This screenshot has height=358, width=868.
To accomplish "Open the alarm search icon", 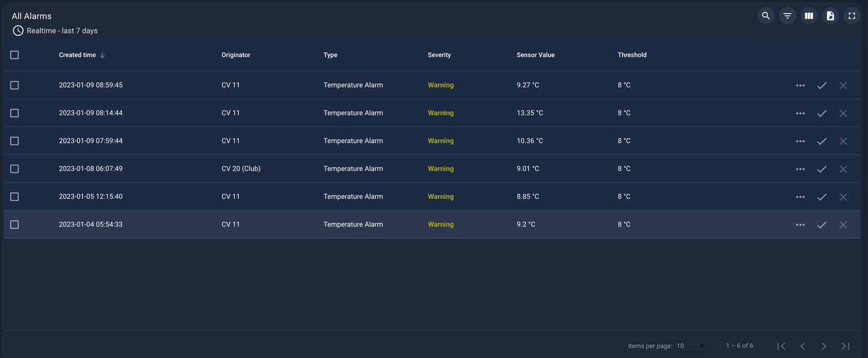I will [765, 16].
